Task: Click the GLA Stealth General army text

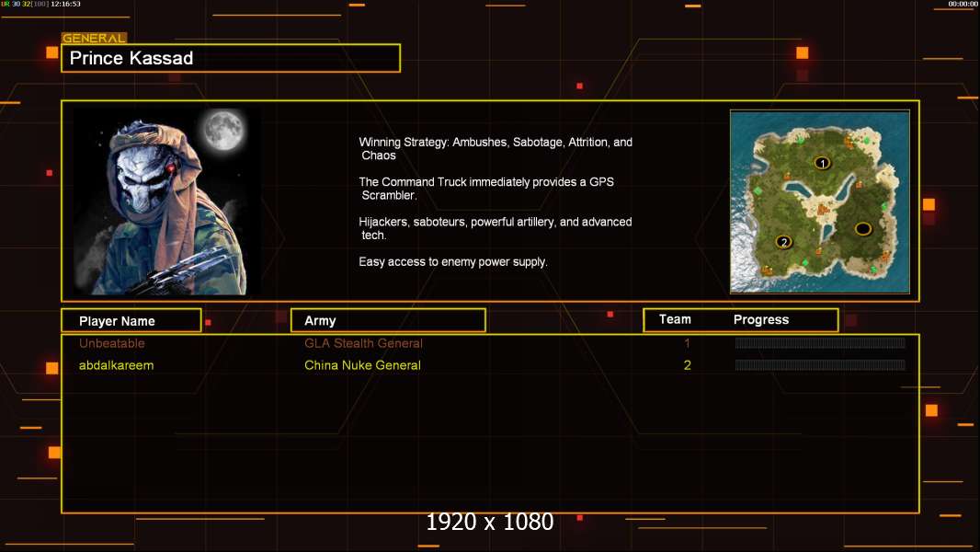Action: pyautogui.click(x=363, y=343)
